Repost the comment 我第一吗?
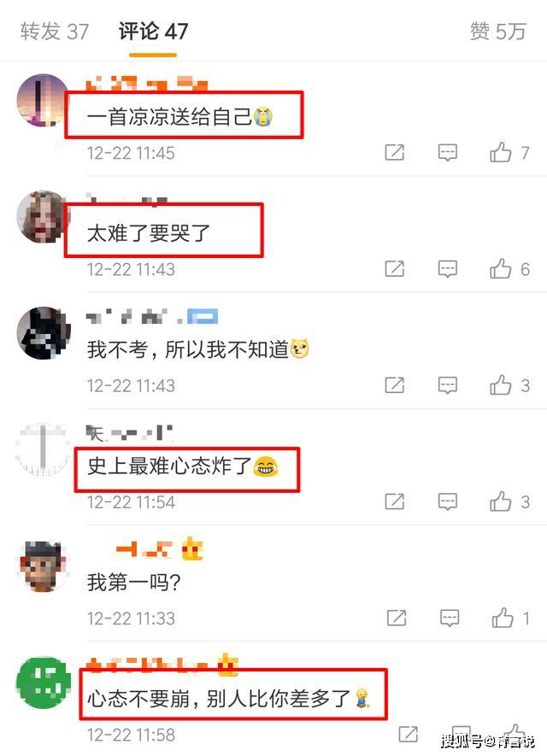547x756 pixels. click(397, 618)
